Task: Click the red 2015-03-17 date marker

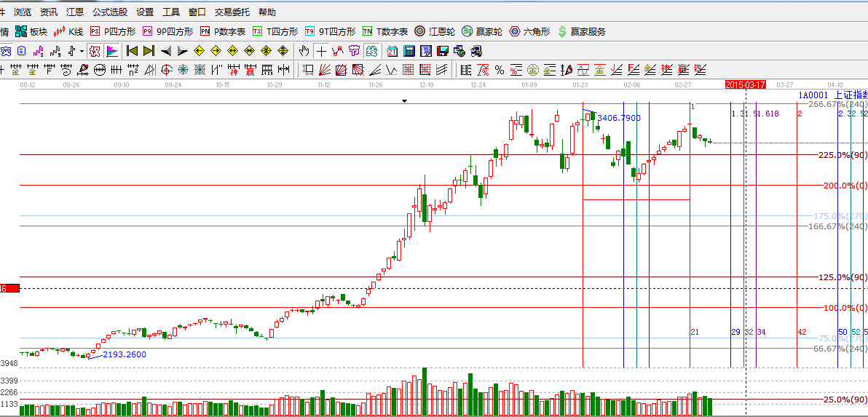Action: point(745,84)
